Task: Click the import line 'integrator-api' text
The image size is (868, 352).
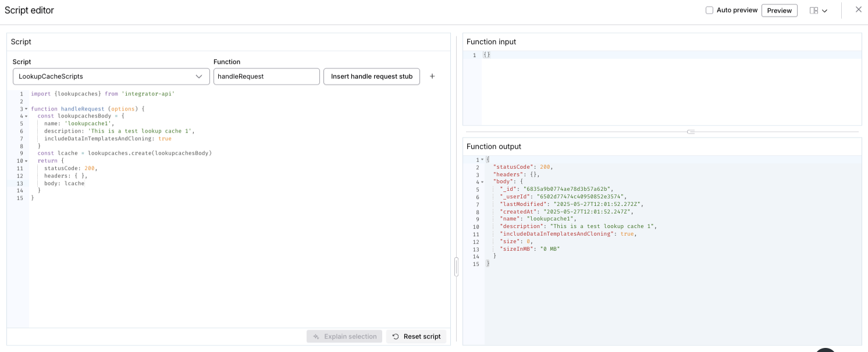Action: tap(148, 94)
